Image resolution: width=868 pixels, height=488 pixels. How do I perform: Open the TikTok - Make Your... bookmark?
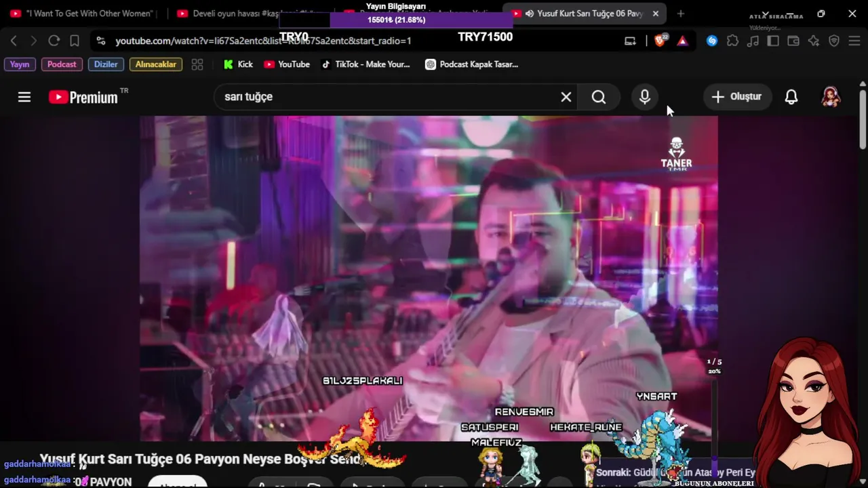pos(366,64)
